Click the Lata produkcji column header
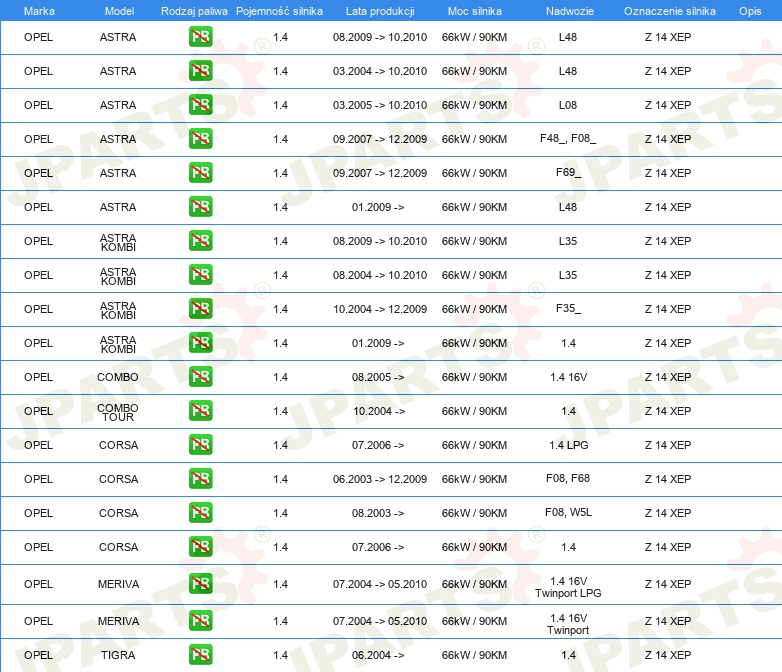The image size is (782, 672). click(380, 11)
